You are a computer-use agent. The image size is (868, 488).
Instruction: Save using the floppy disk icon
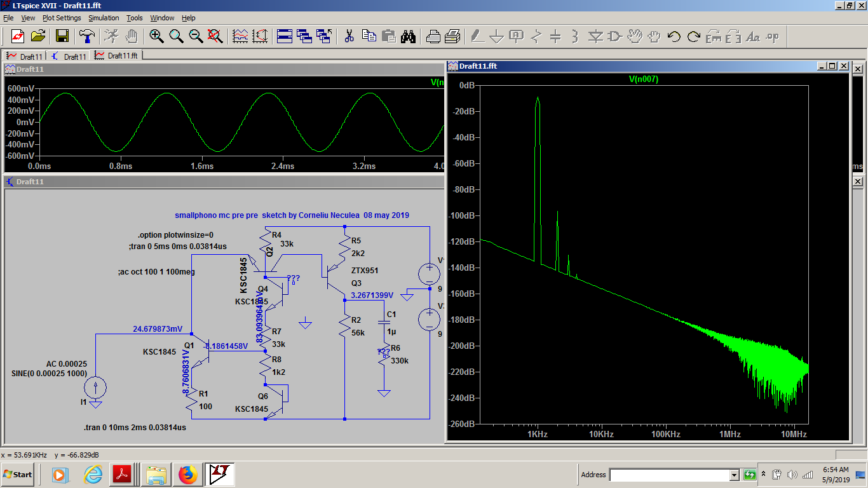(x=62, y=36)
